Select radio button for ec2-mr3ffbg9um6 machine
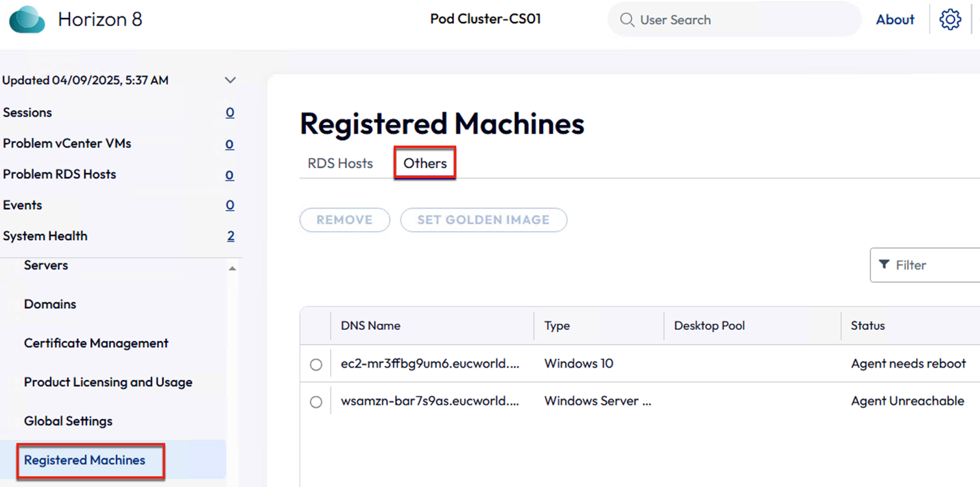The width and height of the screenshot is (980, 487). coord(316,364)
